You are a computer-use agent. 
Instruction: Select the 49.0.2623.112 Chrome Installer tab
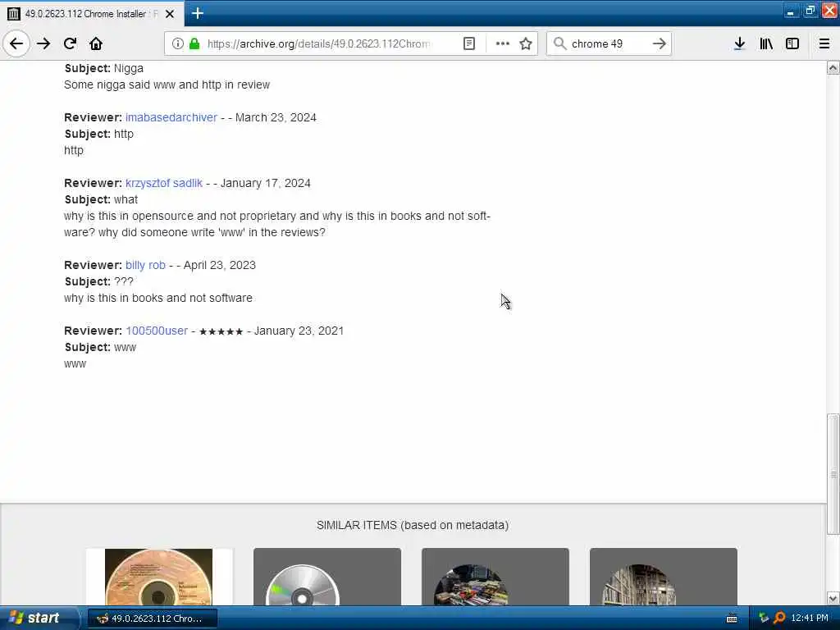[92, 14]
